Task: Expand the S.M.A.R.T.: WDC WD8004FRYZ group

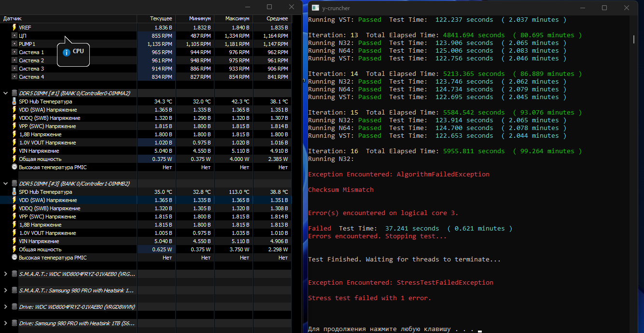Action: click(x=5, y=274)
